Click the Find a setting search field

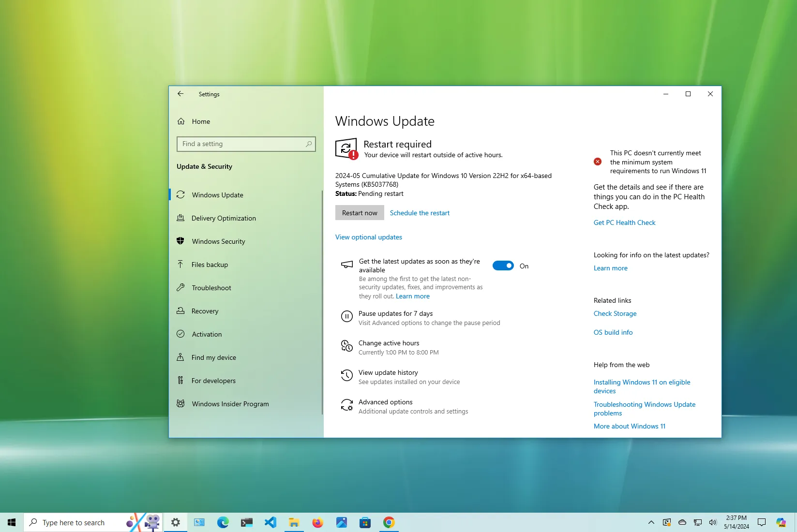click(x=242, y=144)
